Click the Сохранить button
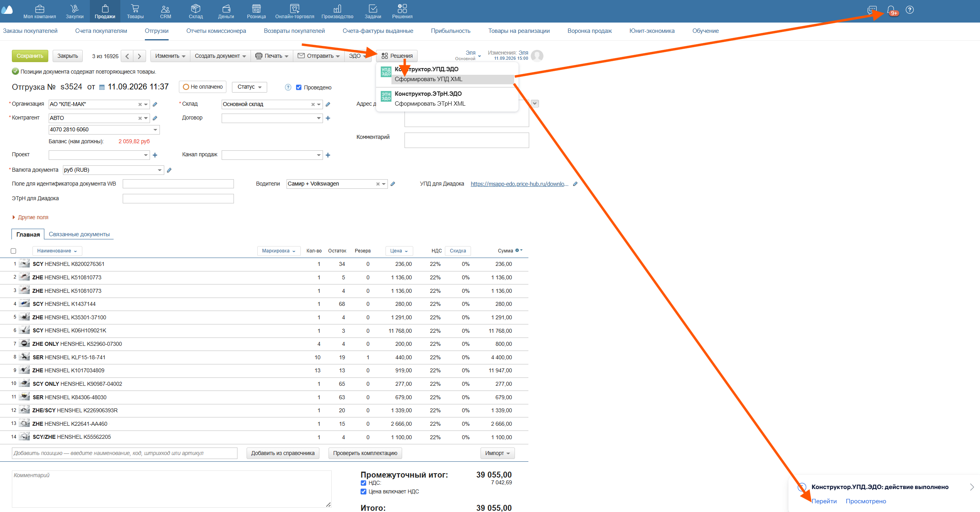Image resolution: width=980 pixels, height=512 pixels. [30, 56]
